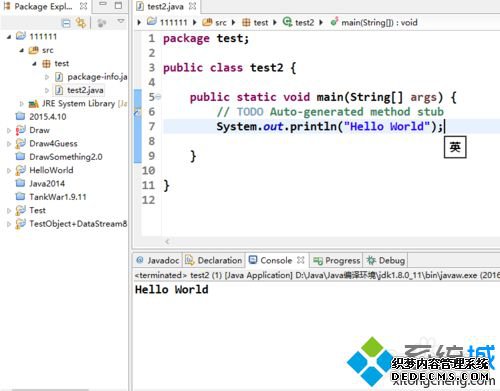The image size is (500, 391).
Task: Close the test2.java editor tab
Action: tap(192, 6)
